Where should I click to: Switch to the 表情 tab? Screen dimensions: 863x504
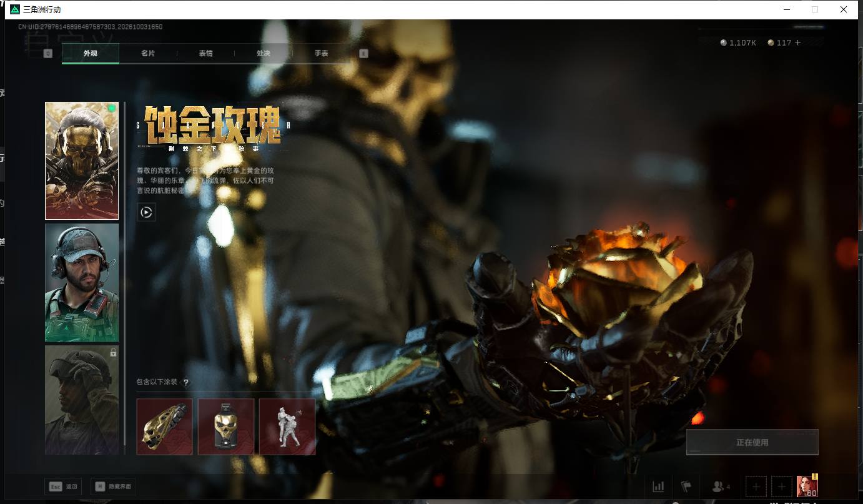coord(205,53)
